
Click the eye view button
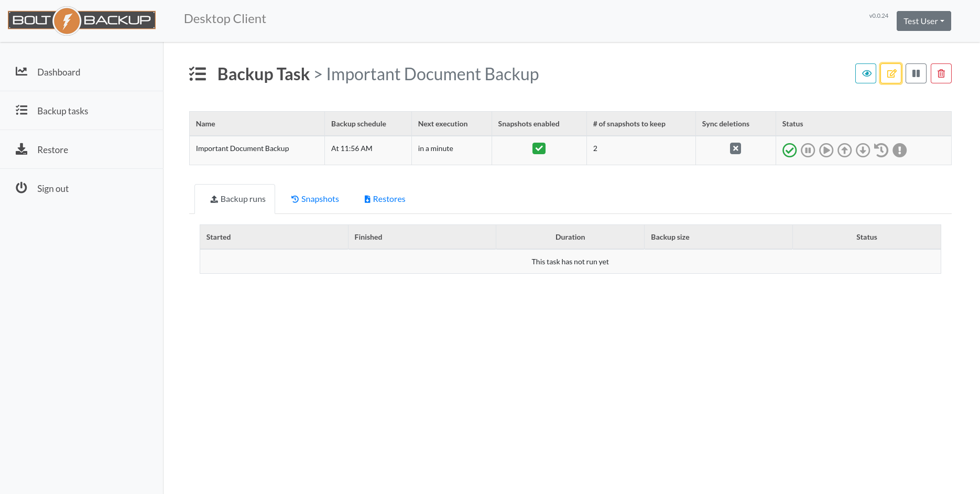coord(865,73)
